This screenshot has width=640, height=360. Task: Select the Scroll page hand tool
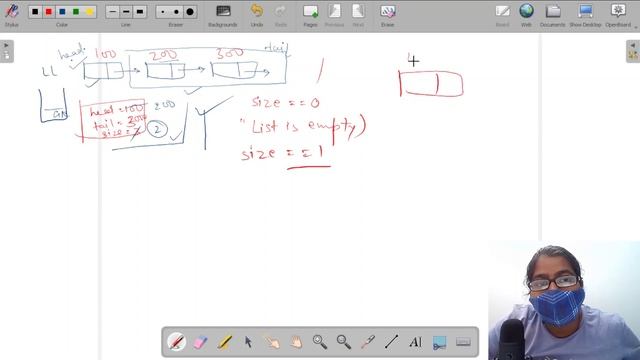click(296, 342)
